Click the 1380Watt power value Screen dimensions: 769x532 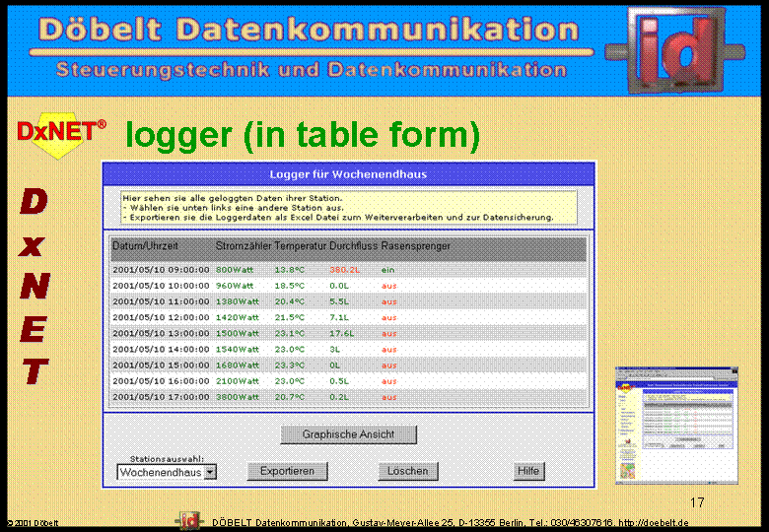pos(238,301)
